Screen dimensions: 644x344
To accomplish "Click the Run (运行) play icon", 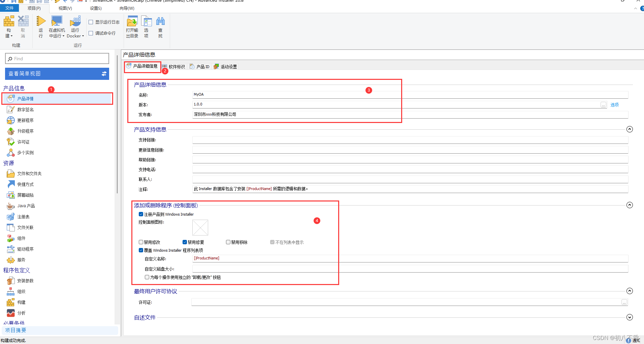I will point(41,21).
